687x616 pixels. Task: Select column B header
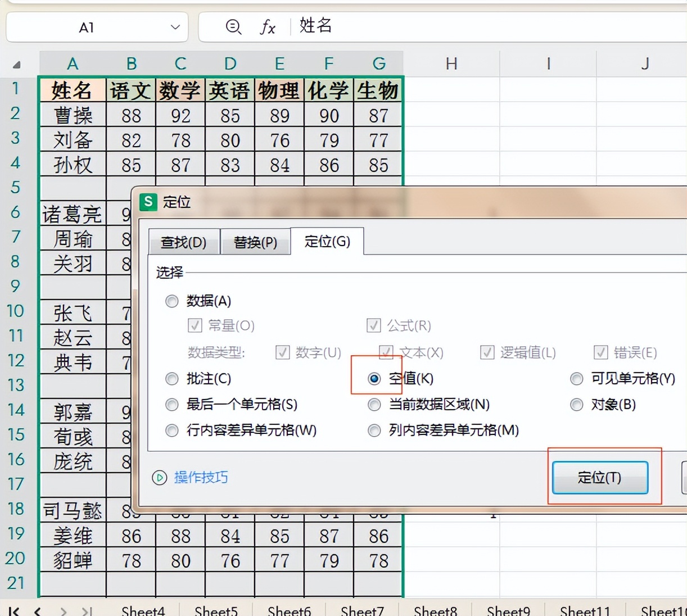[x=131, y=64]
